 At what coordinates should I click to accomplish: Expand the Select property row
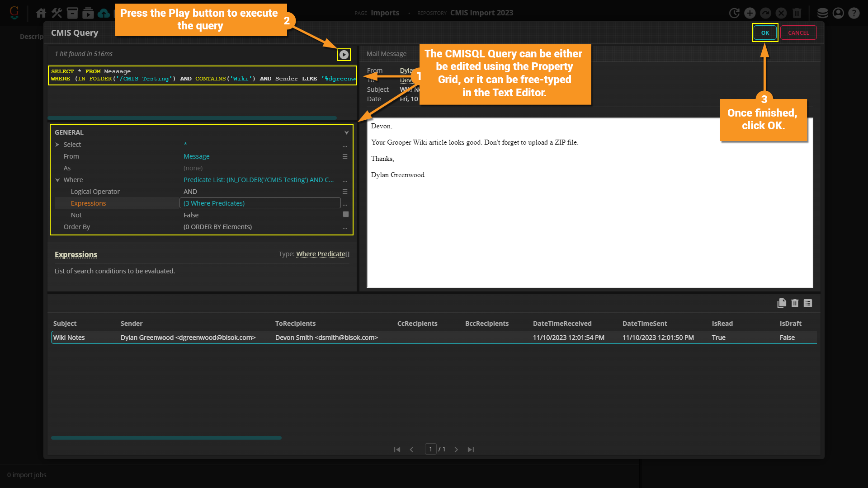point(57,145)
